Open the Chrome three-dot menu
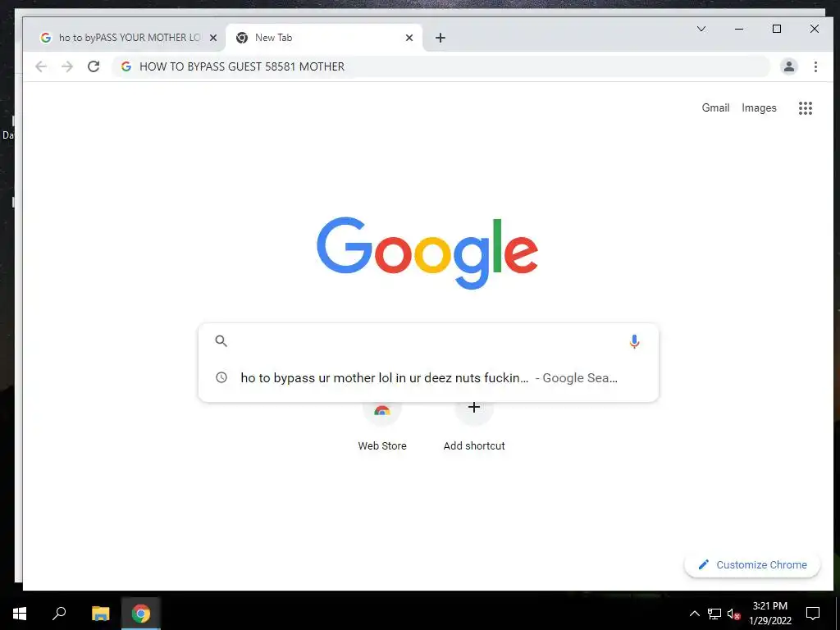This screenshot has width=840, height=630. click(815, 66)
